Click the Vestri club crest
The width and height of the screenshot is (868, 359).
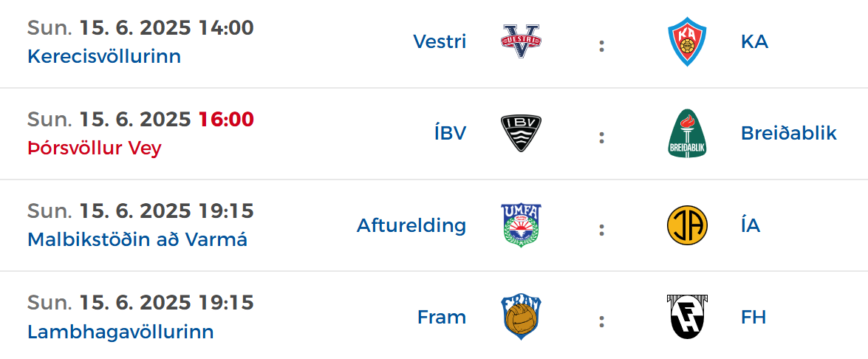(x=521, y=41)
